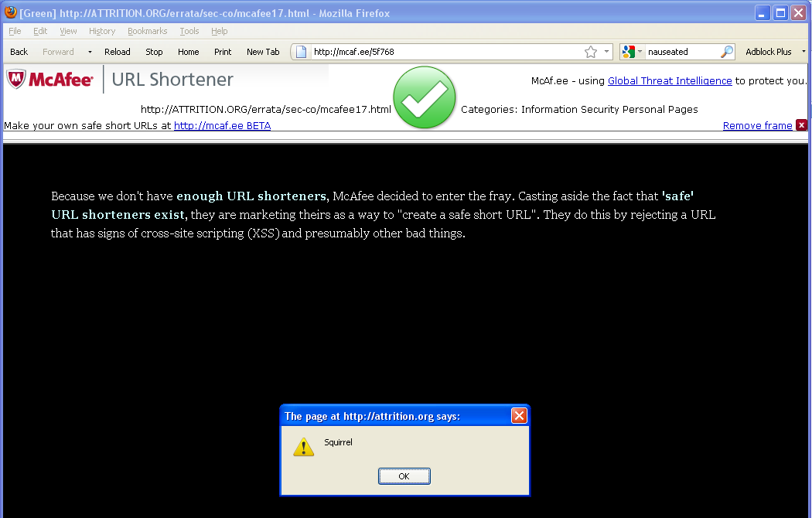Click the page icon in the address bar

pos(302,52)
